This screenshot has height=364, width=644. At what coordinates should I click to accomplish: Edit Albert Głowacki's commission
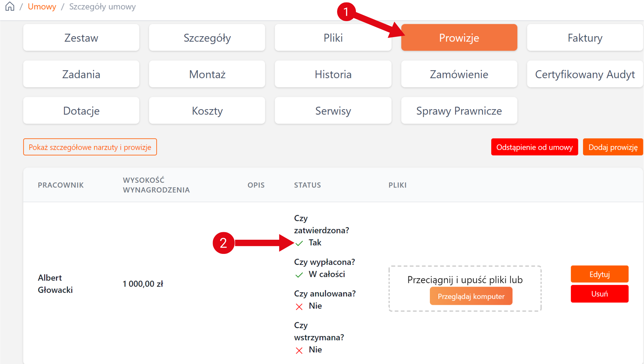tap(599, 274)
